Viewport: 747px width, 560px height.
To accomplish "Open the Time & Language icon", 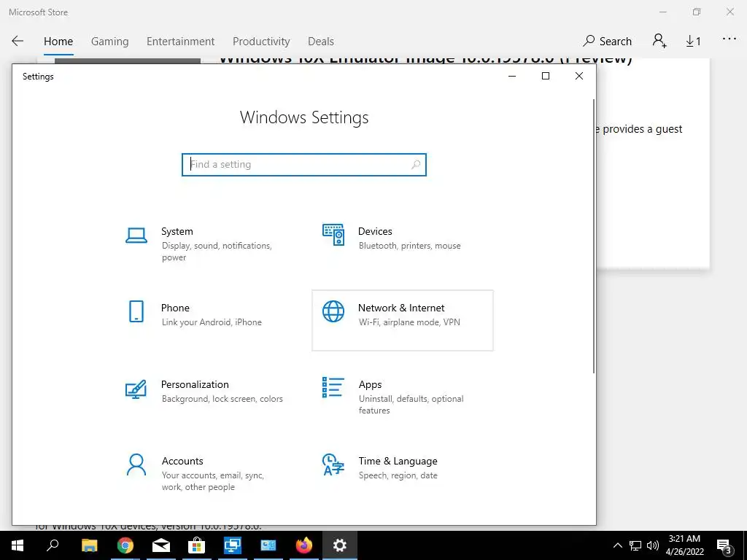I will point(333,464).
